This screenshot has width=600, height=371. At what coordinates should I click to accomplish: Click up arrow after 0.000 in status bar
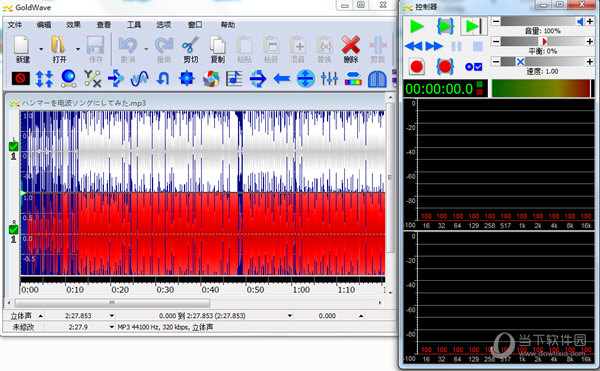pyautogui.click(x=361, y=316)
